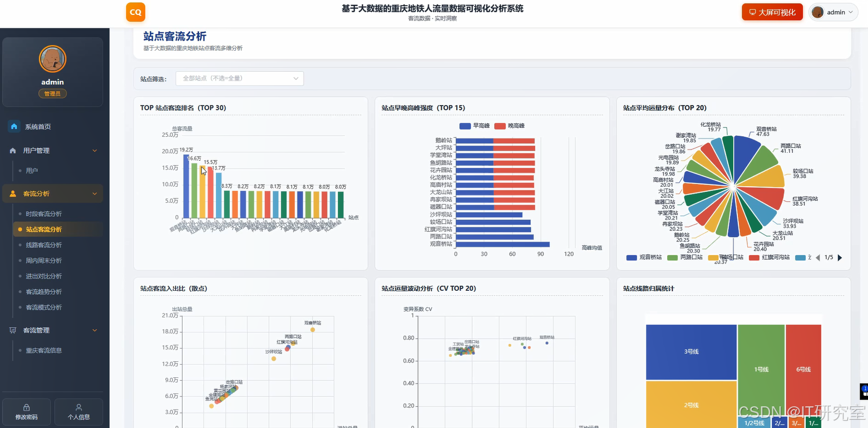Click the red 红旗河沟站 legend swatch

click(754, 258)
